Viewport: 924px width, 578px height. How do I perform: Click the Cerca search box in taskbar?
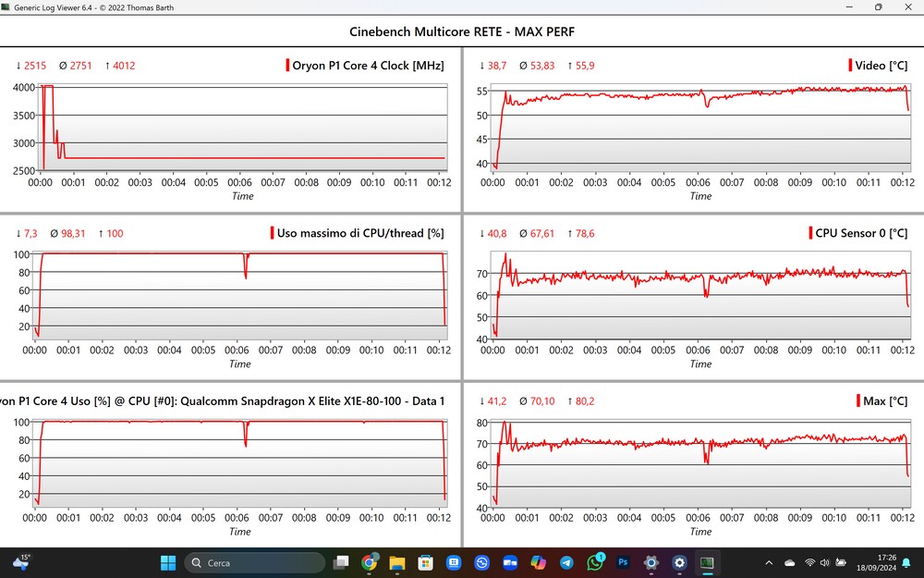tap(254, 562)
